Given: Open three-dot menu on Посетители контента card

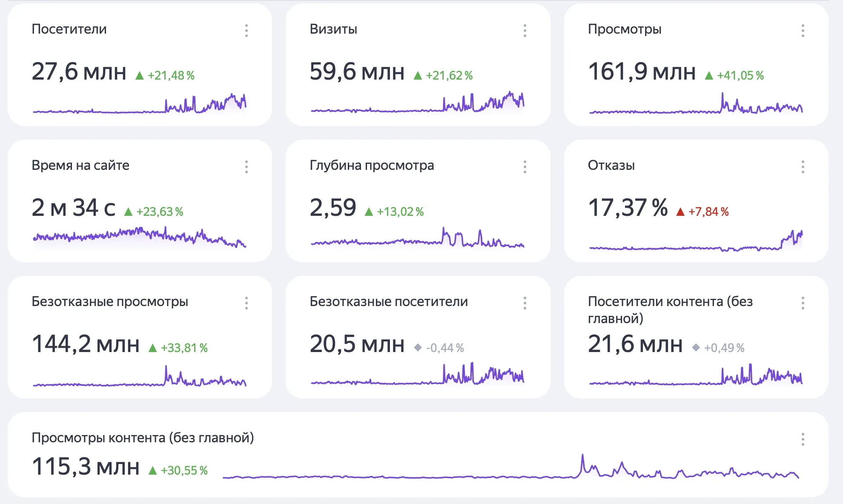Looking at the screenshot, I should coord(803,303).
